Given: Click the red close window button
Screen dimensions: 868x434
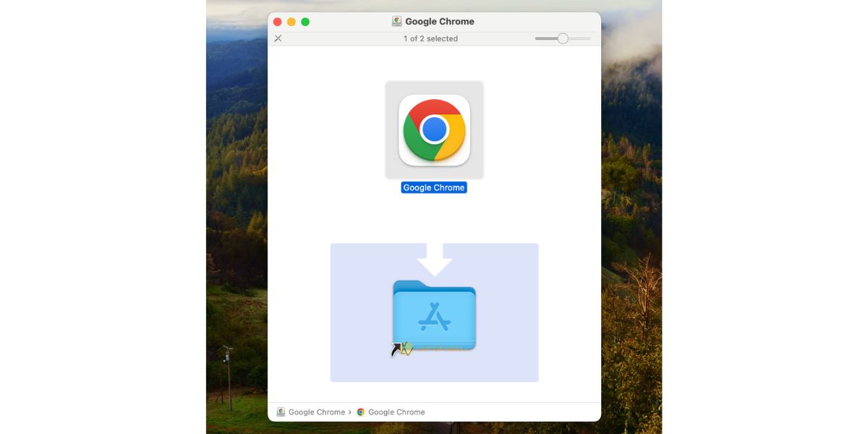Looking at the screenshot, I should tap(278, 22).
